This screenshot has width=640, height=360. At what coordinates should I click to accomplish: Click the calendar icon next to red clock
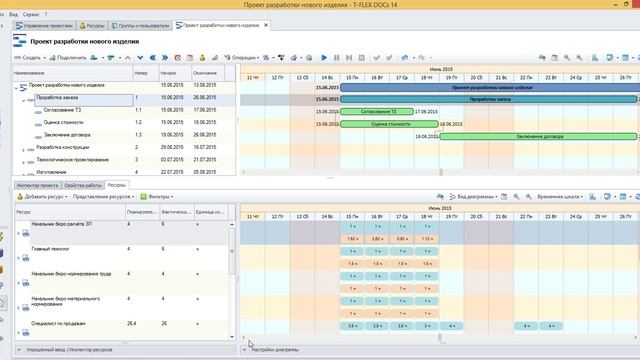[x=190, y=58]
